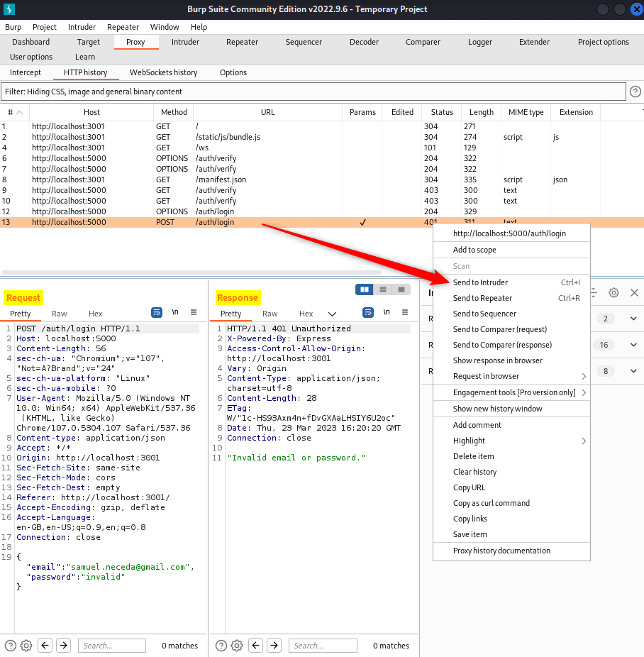Go to previous match in Response search
The image size is (644, 657).
(x=255, y=645)
